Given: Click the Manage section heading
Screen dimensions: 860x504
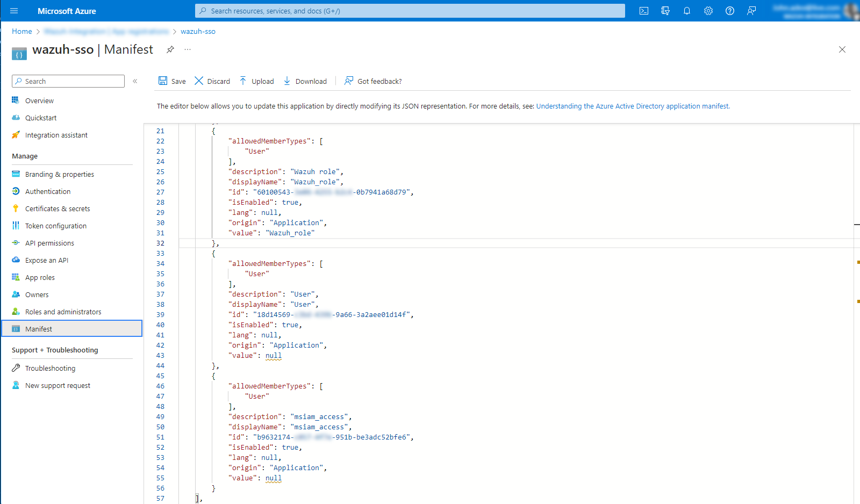Looking at the screenshot, I should click(x=25, y=156).
